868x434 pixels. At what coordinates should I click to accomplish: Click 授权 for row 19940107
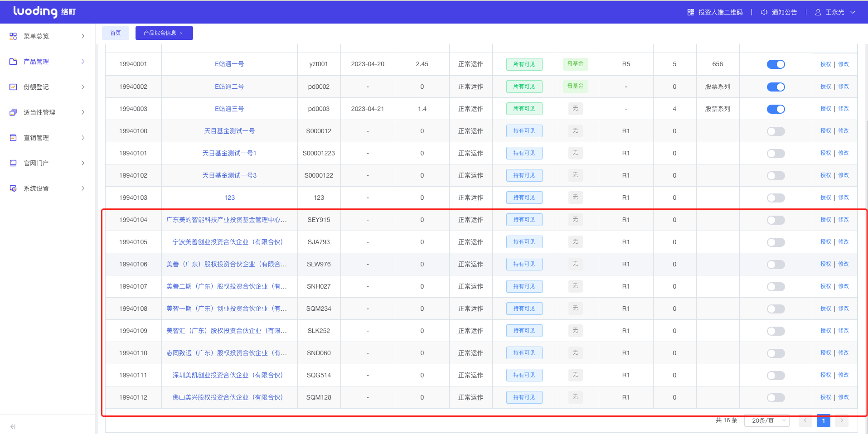[x=826, y=286]
